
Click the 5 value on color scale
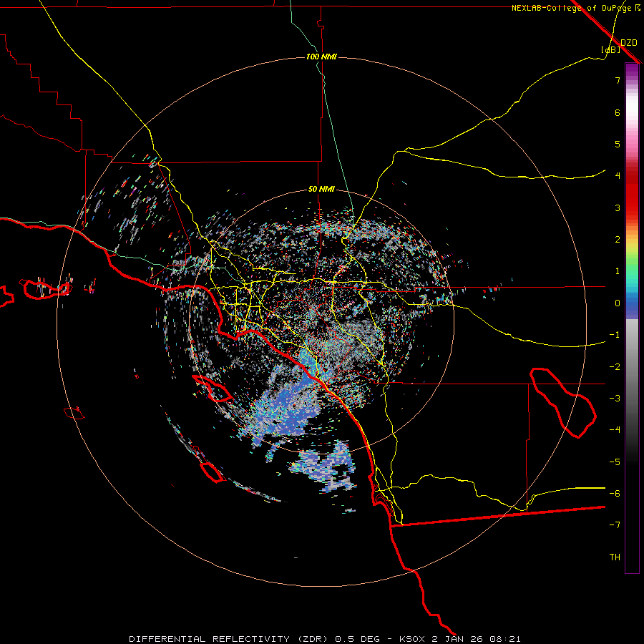618,144
